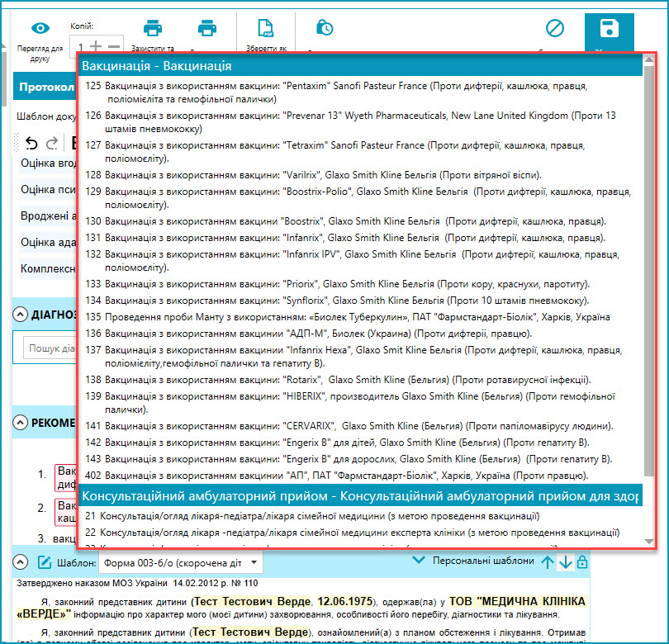
Task: Click the protect and print printer icon
Action: [x=152, y=28]
